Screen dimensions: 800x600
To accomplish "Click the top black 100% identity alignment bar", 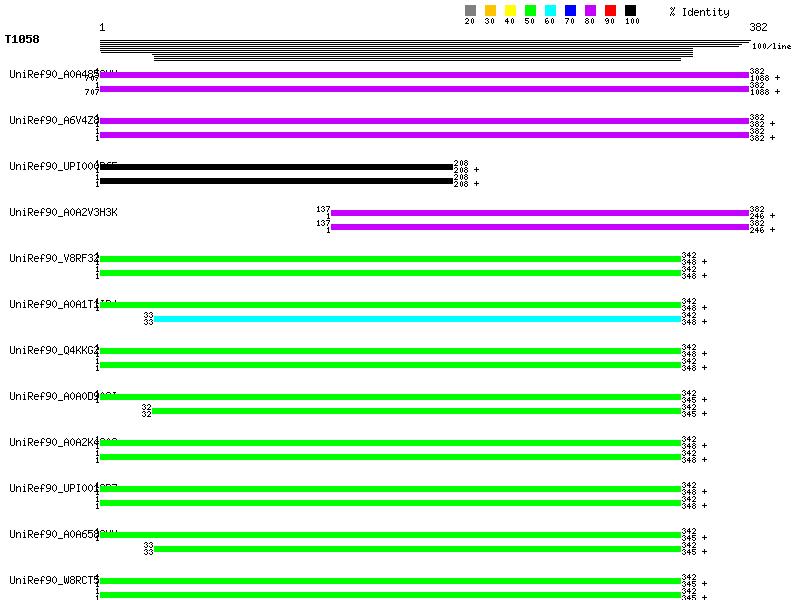I will point(276,167).
